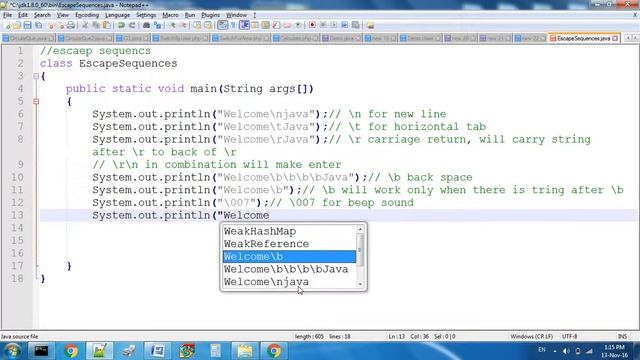640x360 pixels.
Task: Click the autocomplete scrollbar thumb
Action: click(360, 250)
